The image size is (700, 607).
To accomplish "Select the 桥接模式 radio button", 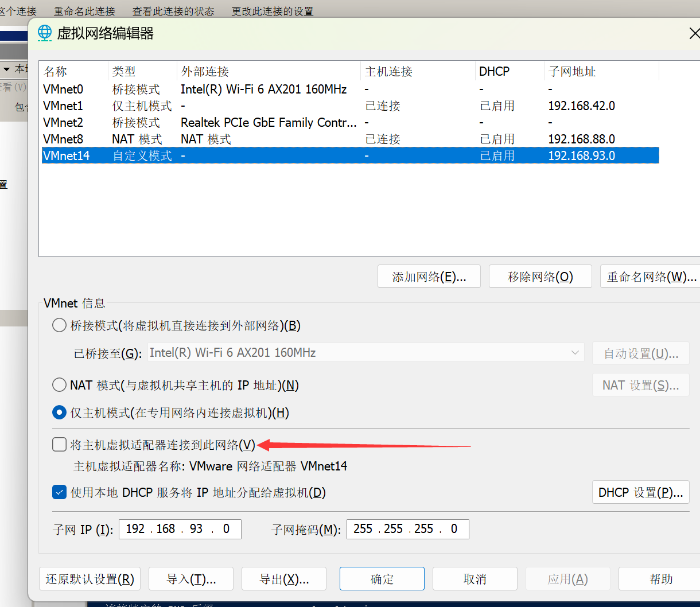I will click(59, 326).
